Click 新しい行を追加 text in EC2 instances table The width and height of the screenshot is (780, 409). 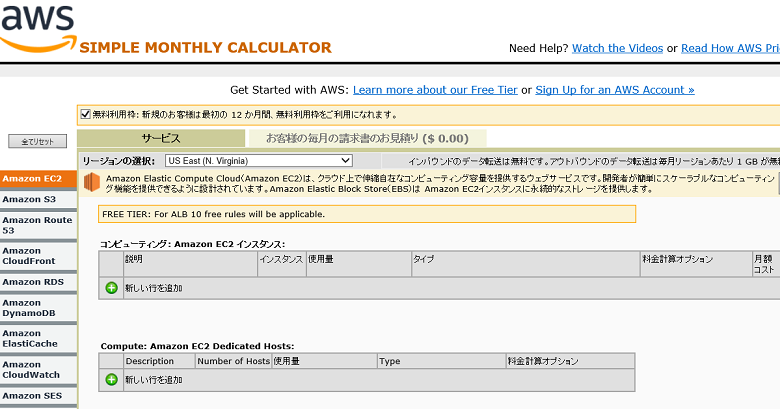154,288
